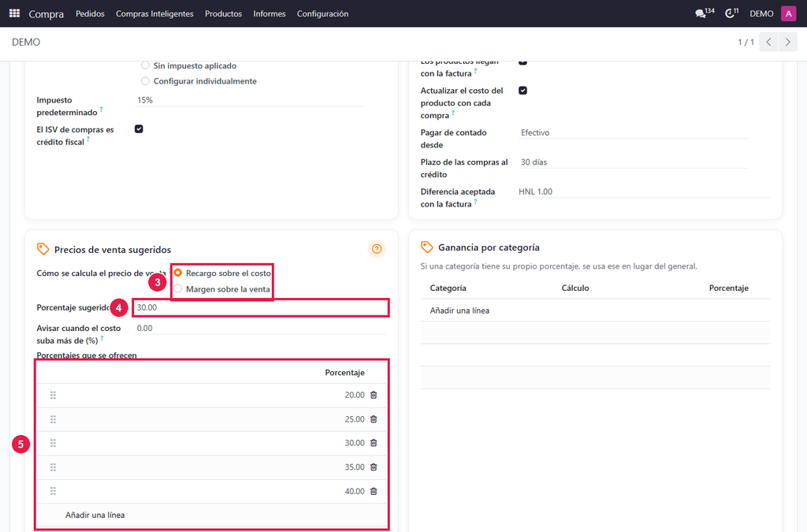The height and width of the screenshot is (532, 807).
Task: Add a line in Ganancia por categoría
Action: [x=459, y=311]
